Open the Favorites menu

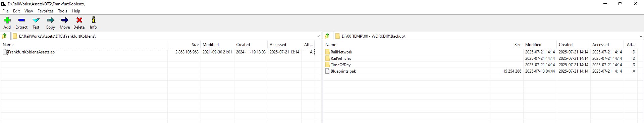45,11
